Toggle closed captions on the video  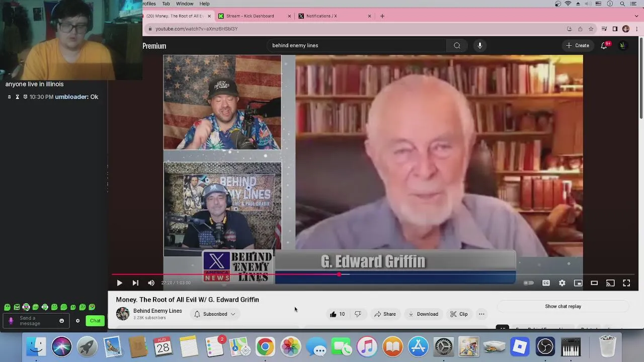point(546,283)
